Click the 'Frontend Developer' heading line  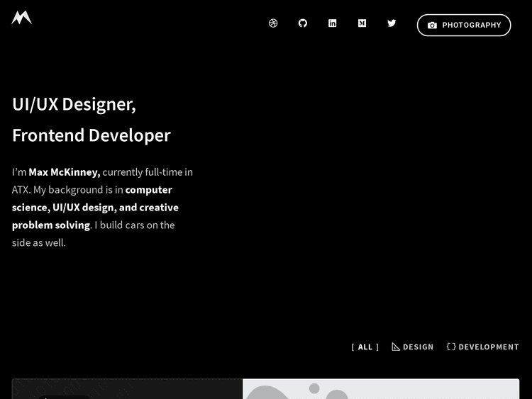coord(92,135)
